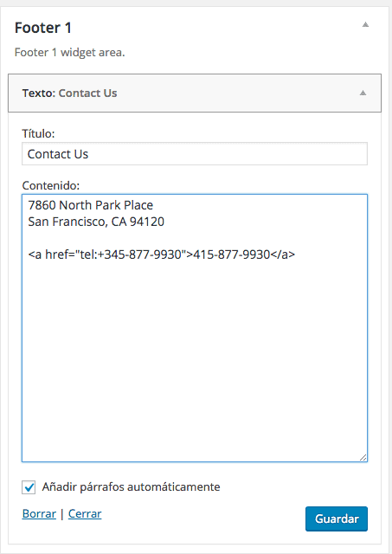
Task: Save the widget with Guardar button
Action: click(337, 519)
